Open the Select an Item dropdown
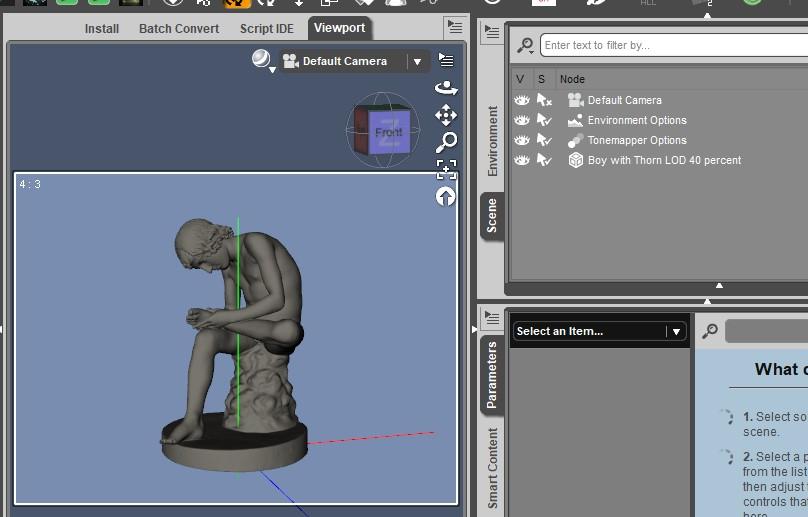The height and width of the screenshot is (517, 808). (600, 331)
